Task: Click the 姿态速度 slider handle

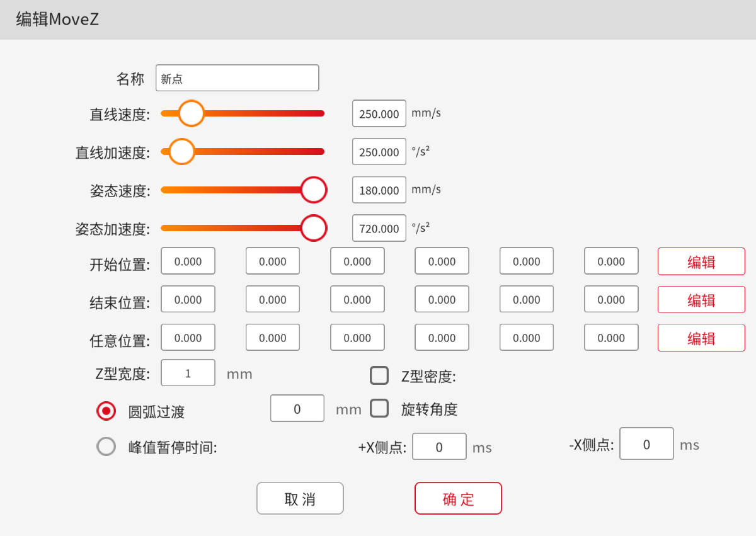Action: tap(313, 190)
